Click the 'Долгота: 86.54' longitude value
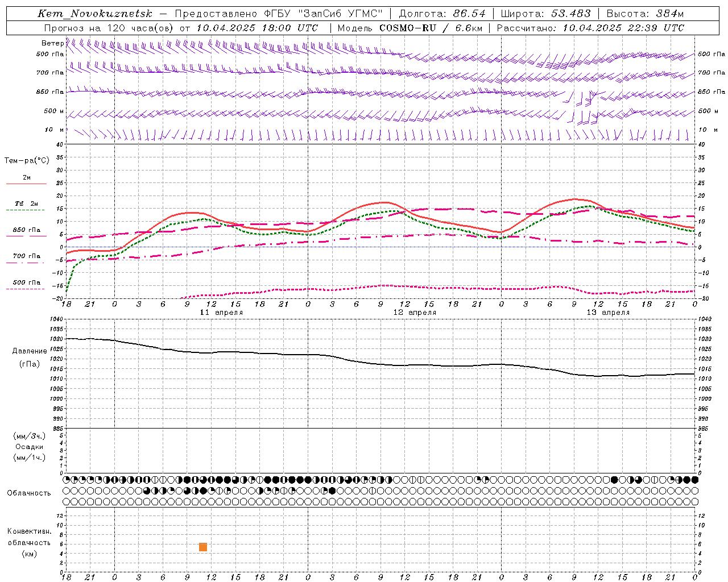The image size is (728, 582). (x=442, y=14)
